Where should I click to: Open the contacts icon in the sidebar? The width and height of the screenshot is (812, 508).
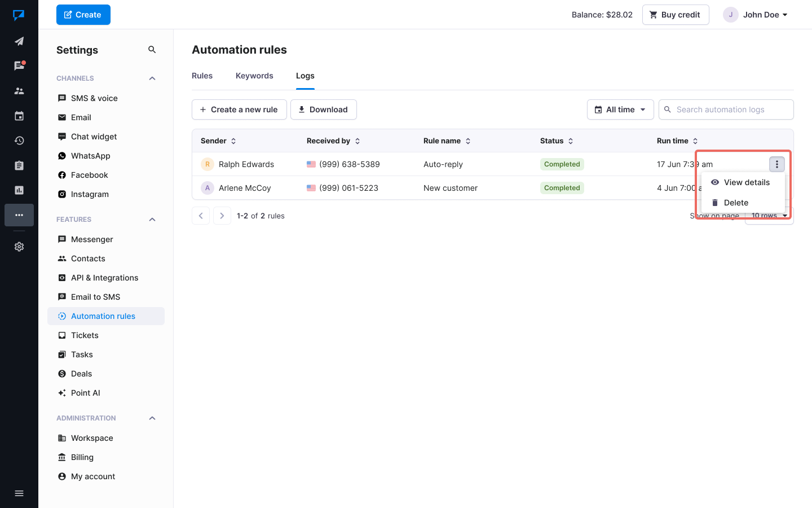(19, 90)
